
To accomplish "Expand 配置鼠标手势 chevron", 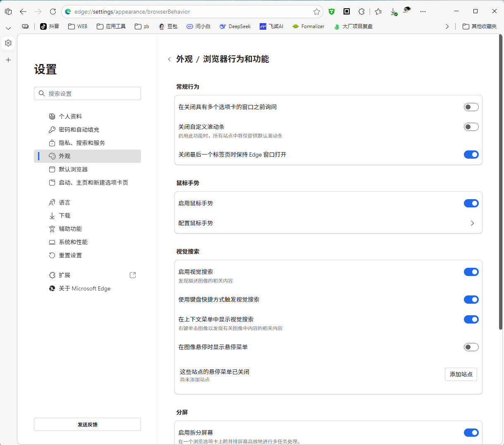I will click(472, 223).
